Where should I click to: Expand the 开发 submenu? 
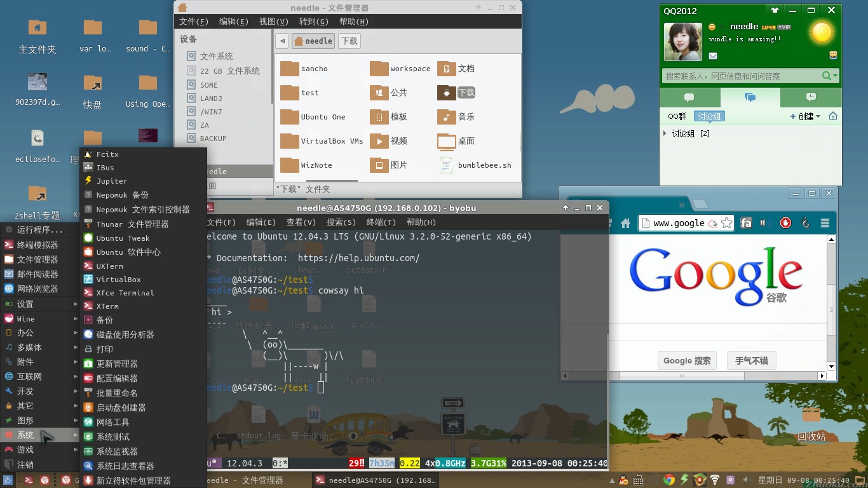pyautogui.click(x=41, y=391)
